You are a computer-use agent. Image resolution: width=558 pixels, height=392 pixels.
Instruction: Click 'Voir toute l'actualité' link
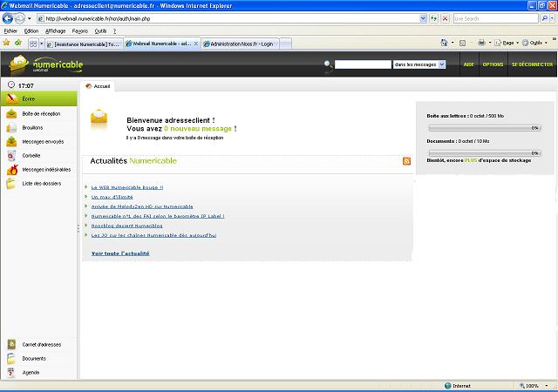120,253
